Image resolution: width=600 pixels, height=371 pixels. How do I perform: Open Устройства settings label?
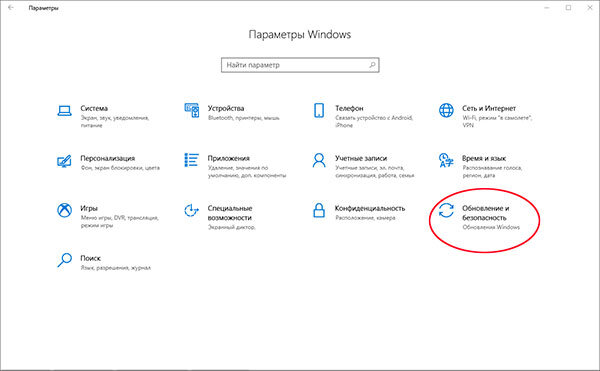[226, 108]
